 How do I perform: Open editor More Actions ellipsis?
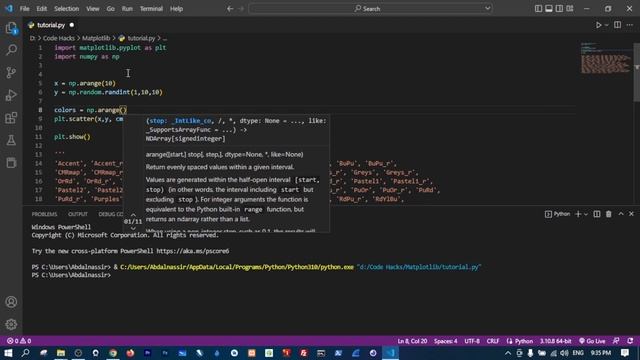pyautogui.click(x=630, y=25)
